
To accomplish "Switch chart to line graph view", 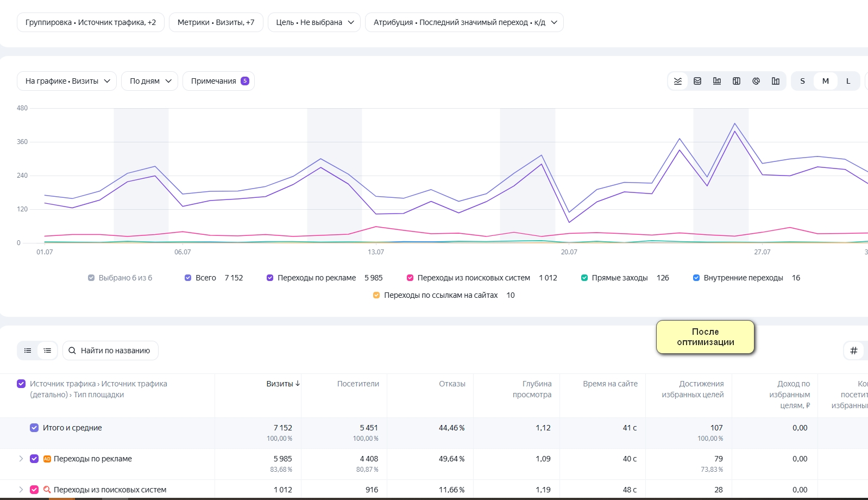I will coord(678,81).
